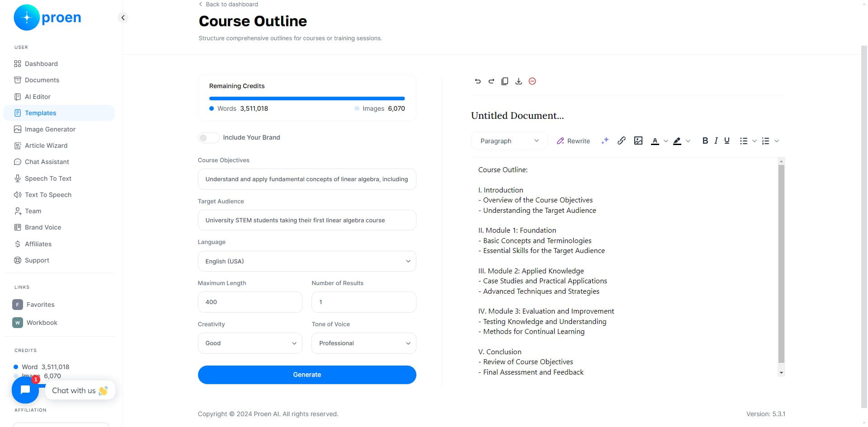
Task: Toggle Include Your Brand switch
Action: (x=208, y=137)
